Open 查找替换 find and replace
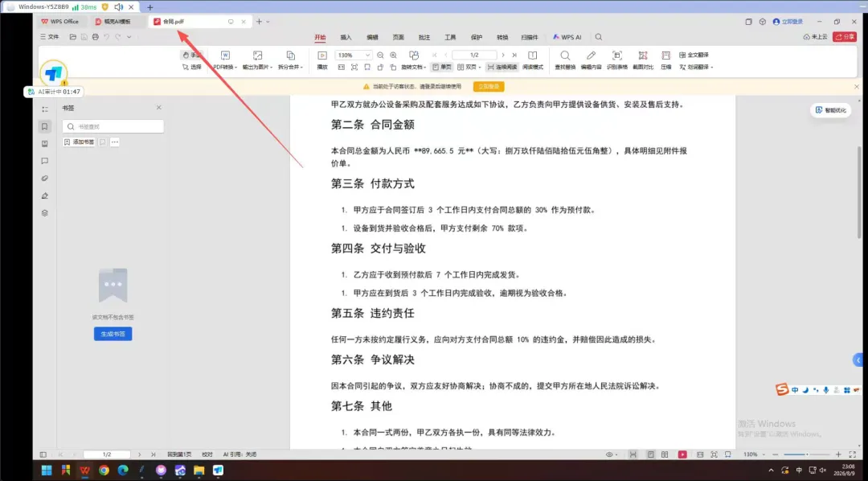Image resolution: width=868 pixels, height=481 pixels. pyautogui.click(x=565, y=60)
